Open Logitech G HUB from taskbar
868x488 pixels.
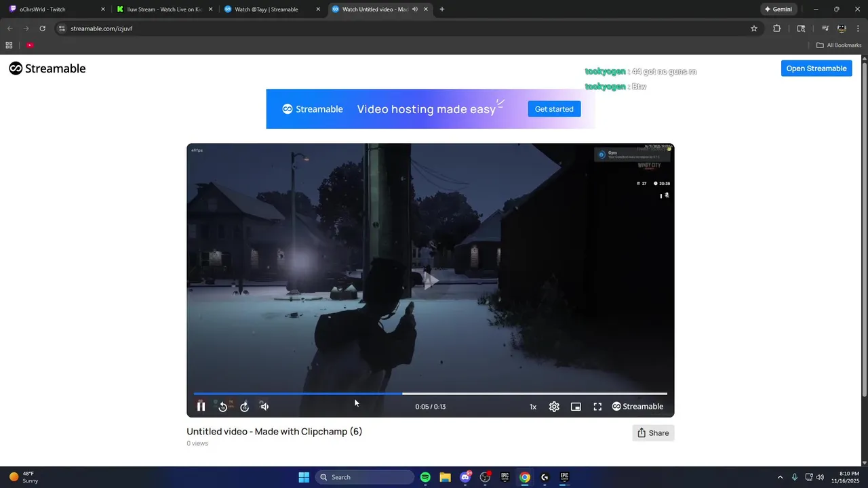(545, 477)
